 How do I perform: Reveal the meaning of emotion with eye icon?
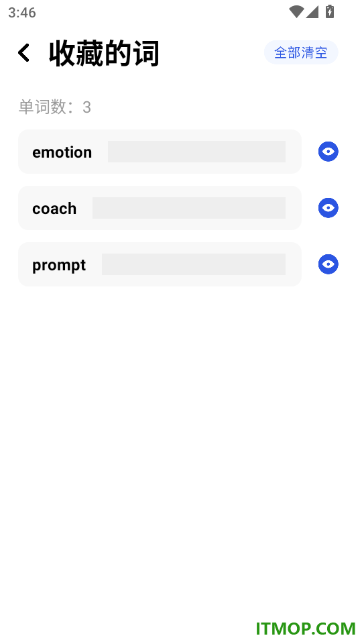pyautogui.click(x=328, y=152)
